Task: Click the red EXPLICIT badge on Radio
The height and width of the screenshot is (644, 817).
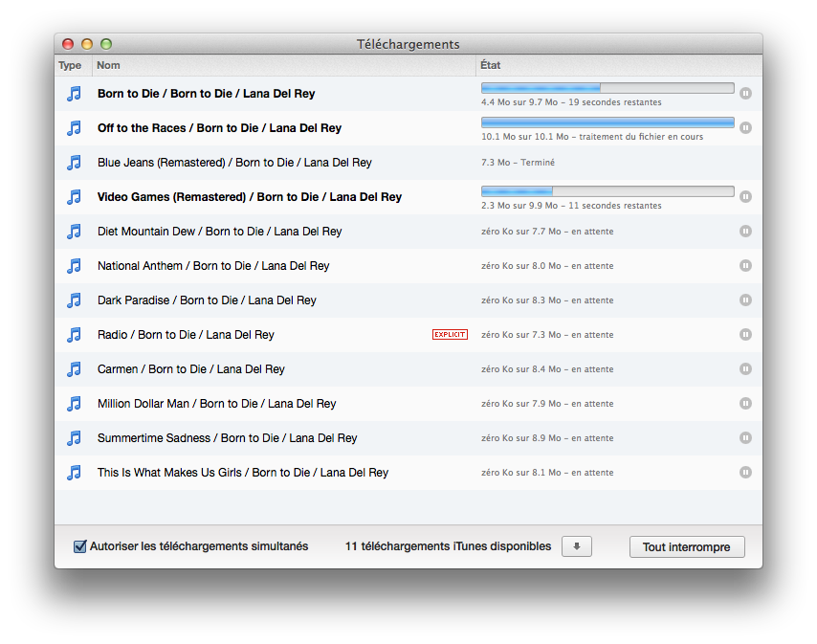Action: pyautogui.click(x=450, y=335)
